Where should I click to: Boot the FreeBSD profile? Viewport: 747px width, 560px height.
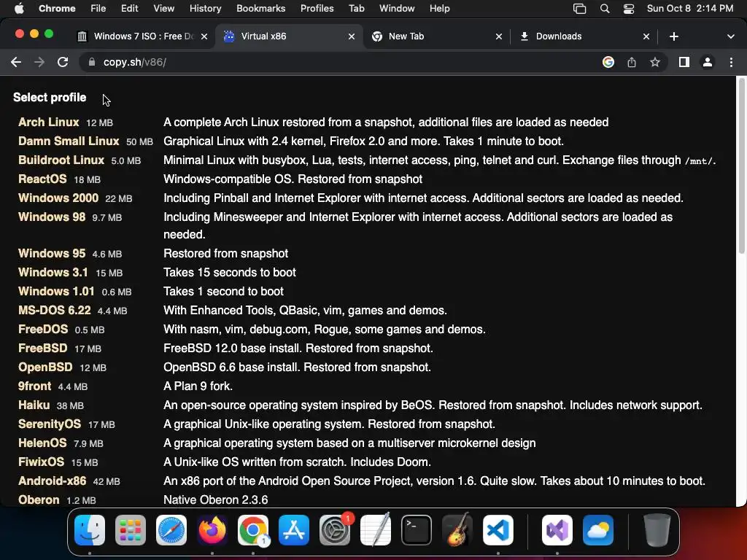pos(43,349)
